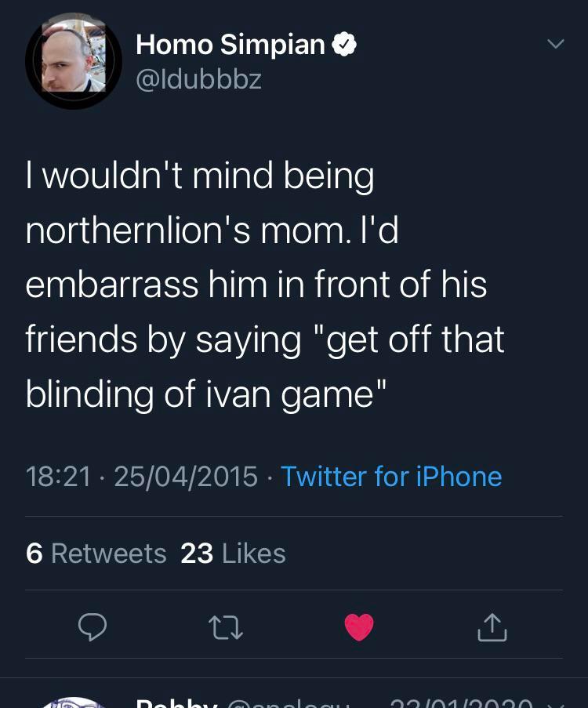Image resolution: width=588 pixels, height=708 pixels.
Task: Select the tweet text about northernlion's mom
Action: pos(265,285)
